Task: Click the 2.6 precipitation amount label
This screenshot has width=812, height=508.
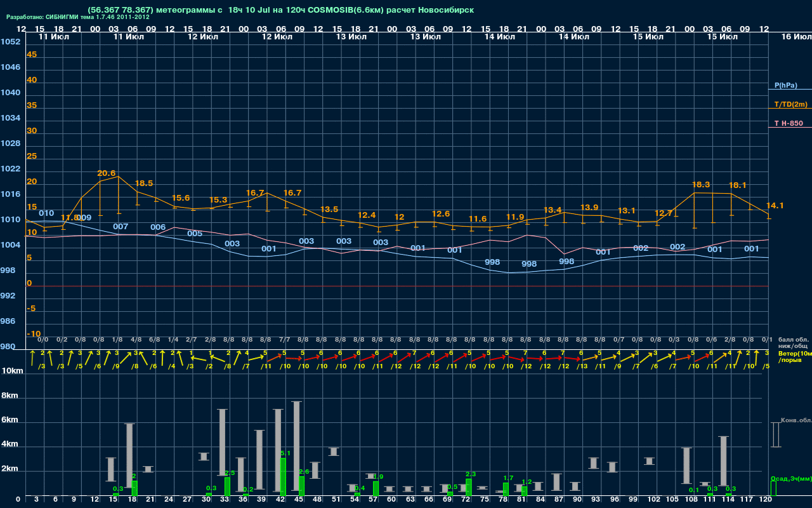Action: tap(304, 472)
